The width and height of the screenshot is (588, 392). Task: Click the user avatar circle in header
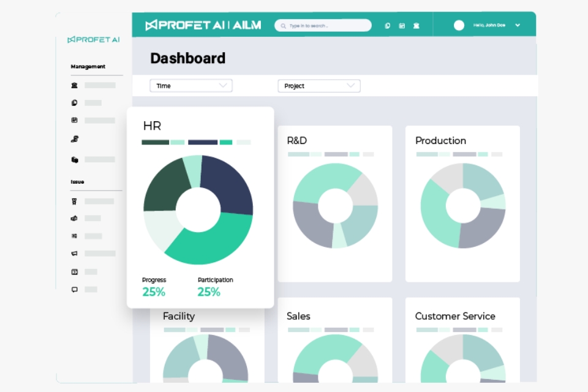[459, 25]
